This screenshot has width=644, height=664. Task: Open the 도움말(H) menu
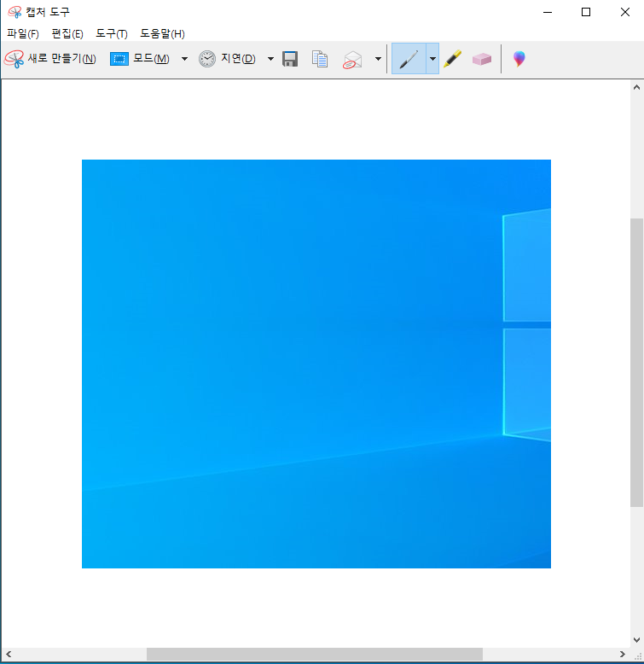click(x=162, y=33)
